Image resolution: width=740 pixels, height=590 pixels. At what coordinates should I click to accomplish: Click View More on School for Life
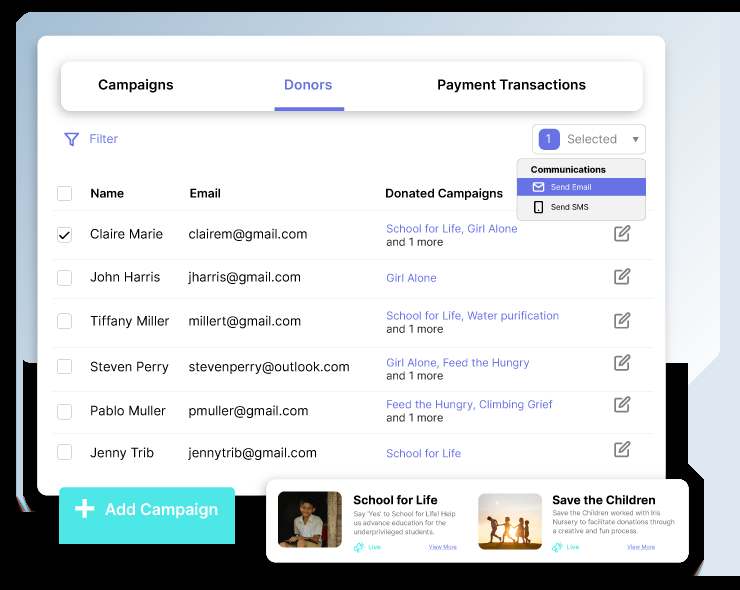tap(442, 547)
